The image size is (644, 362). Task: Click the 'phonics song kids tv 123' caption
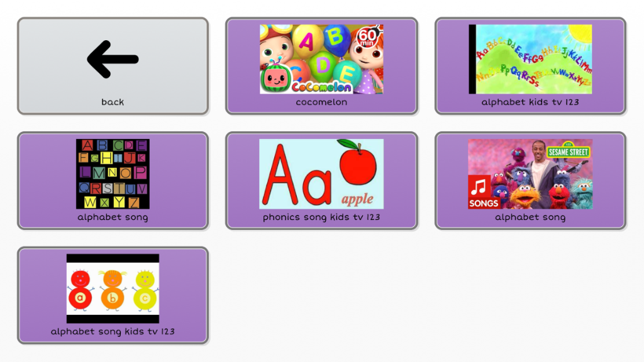pos(321,217)
